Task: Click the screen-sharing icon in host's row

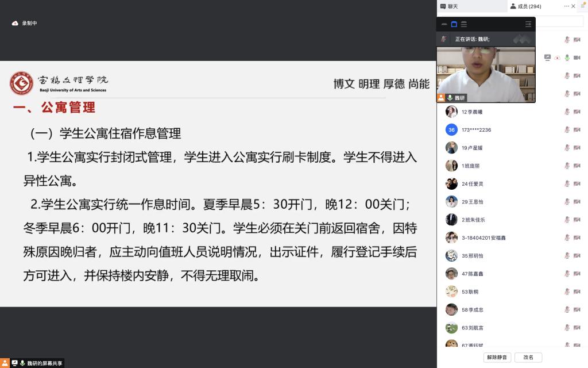Action: 547,57
